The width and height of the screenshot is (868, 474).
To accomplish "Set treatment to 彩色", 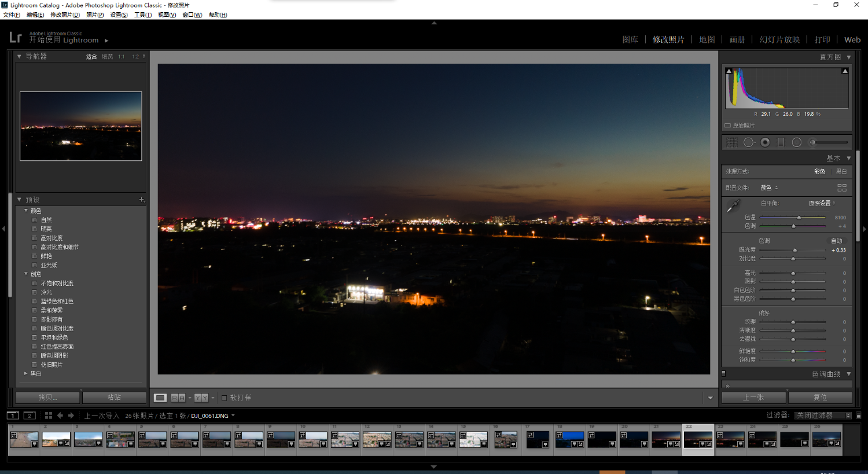I will click(819, 171).
